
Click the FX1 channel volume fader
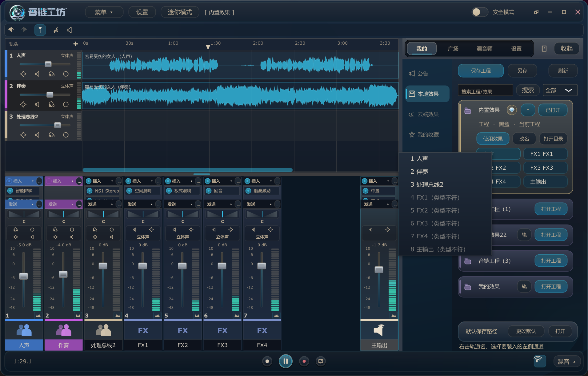[x=142, y=266]
